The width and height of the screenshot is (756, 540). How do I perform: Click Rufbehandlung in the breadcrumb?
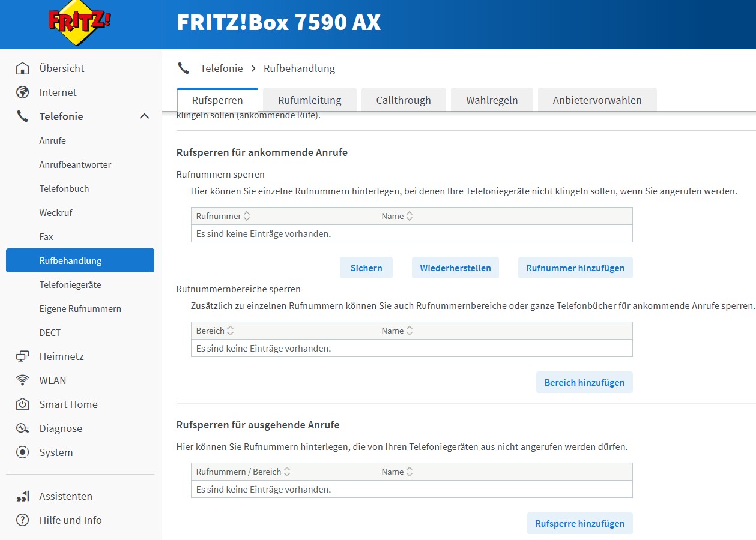tap(299, 68)
